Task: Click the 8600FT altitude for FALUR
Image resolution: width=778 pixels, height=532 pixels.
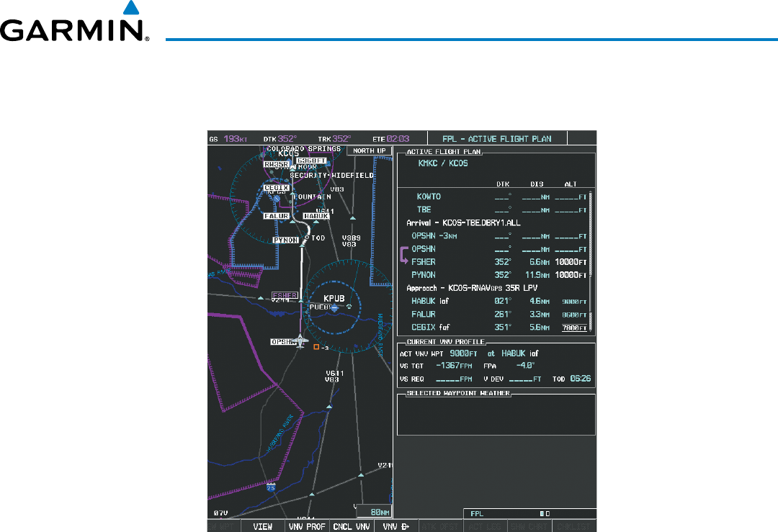Action: (x=574, y=315)
